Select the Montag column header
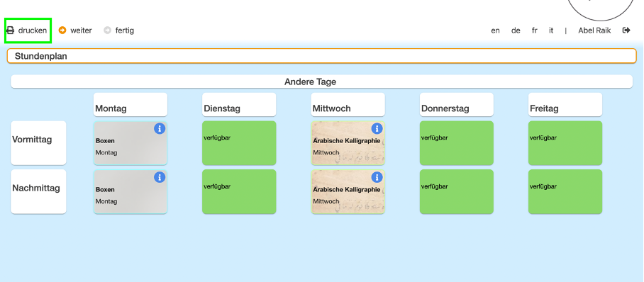 [131, 105]
